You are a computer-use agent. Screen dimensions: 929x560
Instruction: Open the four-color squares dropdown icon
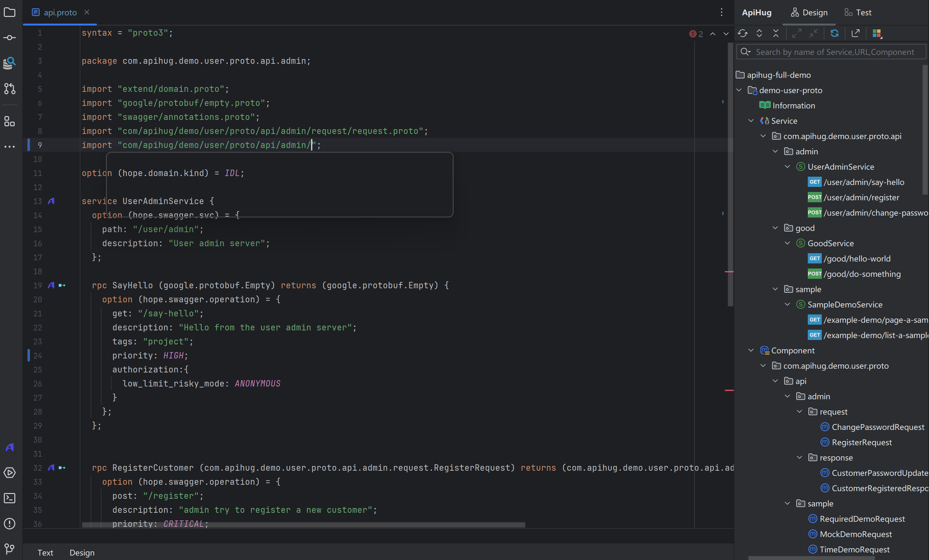click(877, 33)
